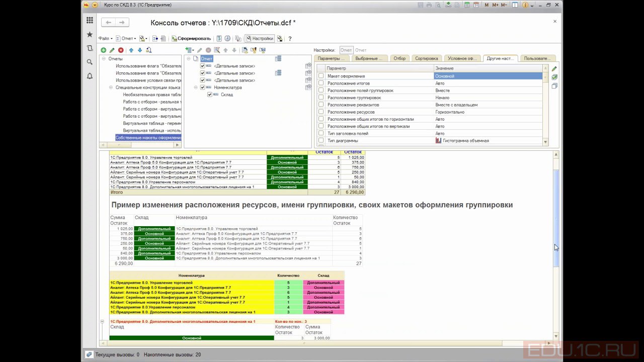Toggle checkbox for Расположение полей группировок

(321, 90)
